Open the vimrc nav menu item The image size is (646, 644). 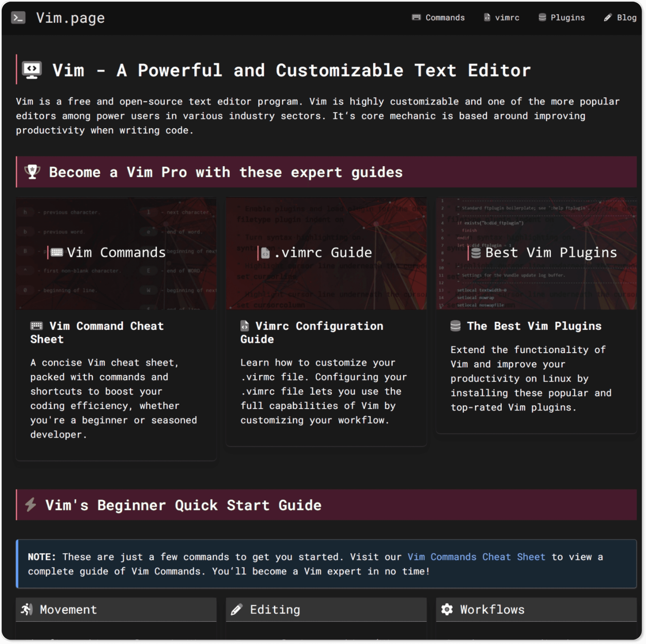pyautogui.click(x=507, y=18)
